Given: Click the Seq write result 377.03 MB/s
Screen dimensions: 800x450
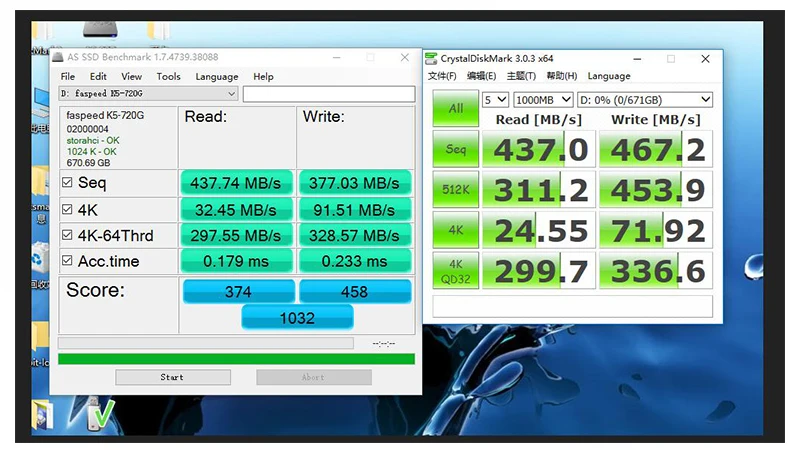Looking at the screenshot, I should 354,183.
